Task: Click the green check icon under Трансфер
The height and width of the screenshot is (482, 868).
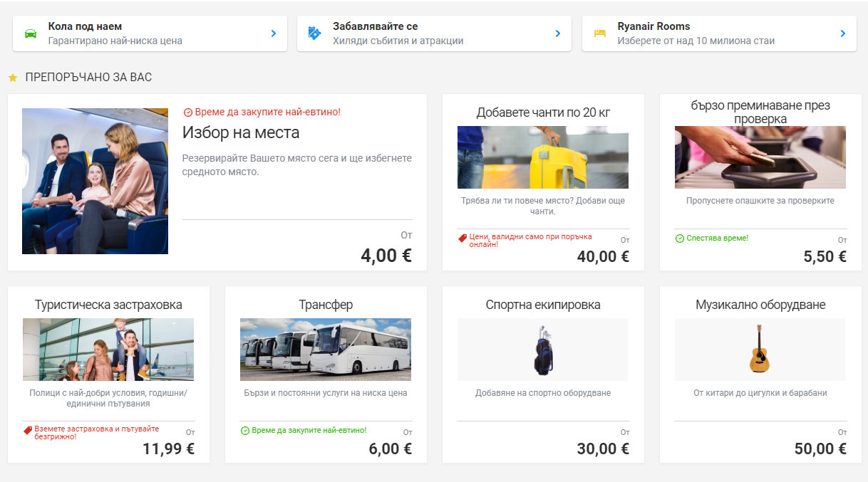Action: coord(245,431)
